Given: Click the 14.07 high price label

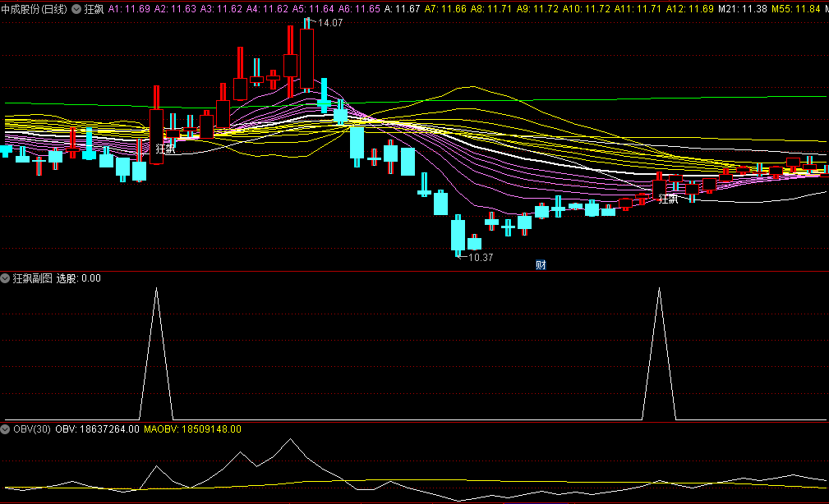Looking at the screenshot, I should pos(330,23).
